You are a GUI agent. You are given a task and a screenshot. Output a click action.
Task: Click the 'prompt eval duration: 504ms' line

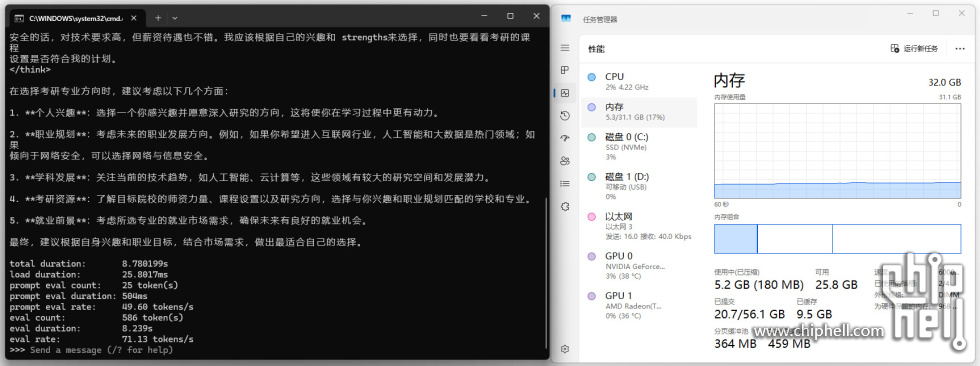point(79,296)
